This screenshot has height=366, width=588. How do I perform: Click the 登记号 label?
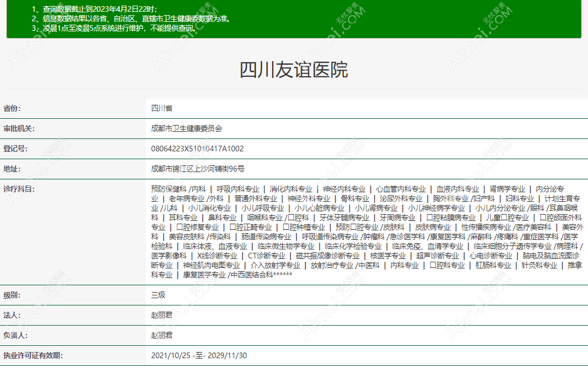point(15,149)
